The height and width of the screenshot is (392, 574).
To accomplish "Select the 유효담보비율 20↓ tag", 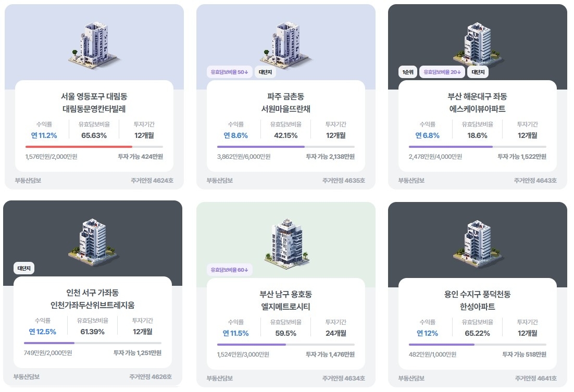I will 442,72.
